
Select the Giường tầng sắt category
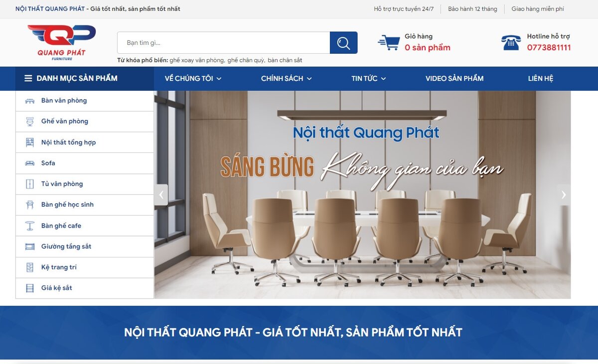tap(85, 246)
